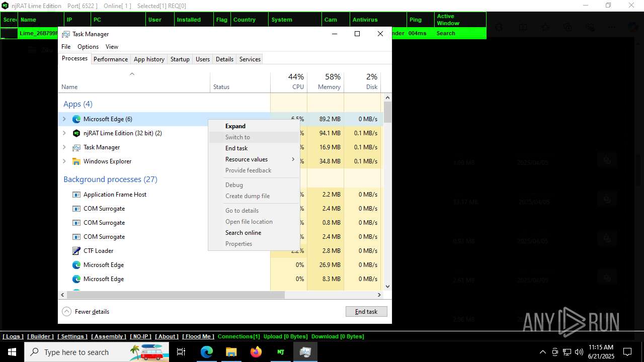Open the notification center
Screen dimensions: 644x362
point(627,352)
